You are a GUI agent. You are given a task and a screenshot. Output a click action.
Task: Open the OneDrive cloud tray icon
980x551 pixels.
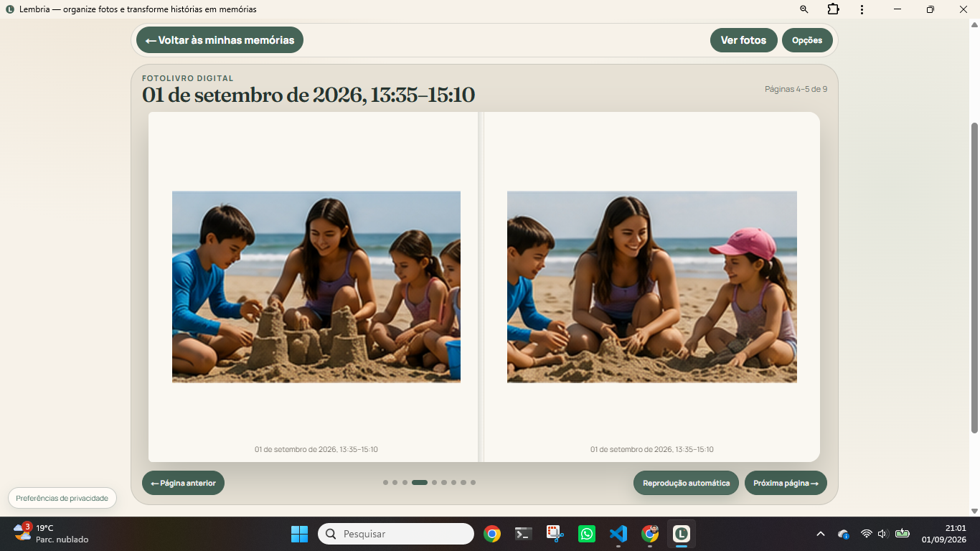844,534
